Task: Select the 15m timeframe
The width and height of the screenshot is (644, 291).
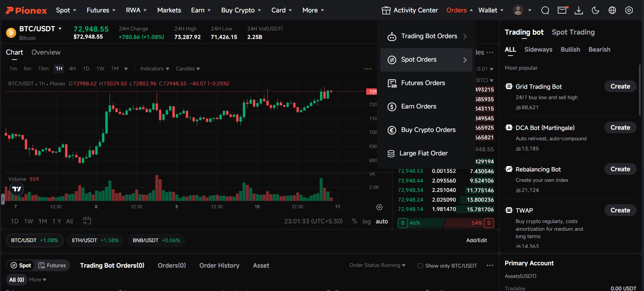Action: (43, 69)
